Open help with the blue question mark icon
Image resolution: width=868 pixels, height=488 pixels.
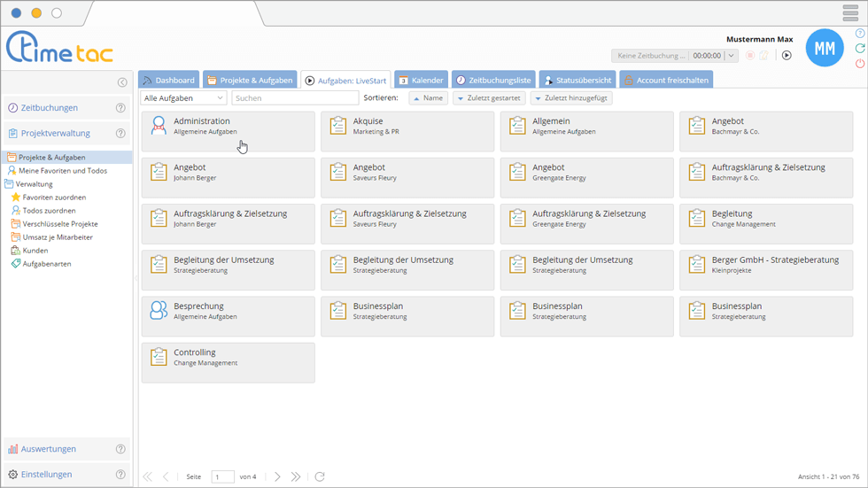[x=860, y=34]
